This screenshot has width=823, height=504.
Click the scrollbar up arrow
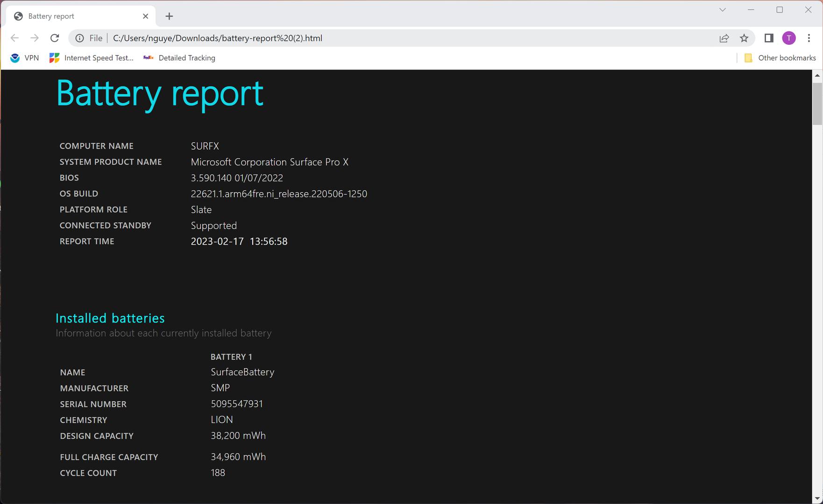(x=817, y=75)
